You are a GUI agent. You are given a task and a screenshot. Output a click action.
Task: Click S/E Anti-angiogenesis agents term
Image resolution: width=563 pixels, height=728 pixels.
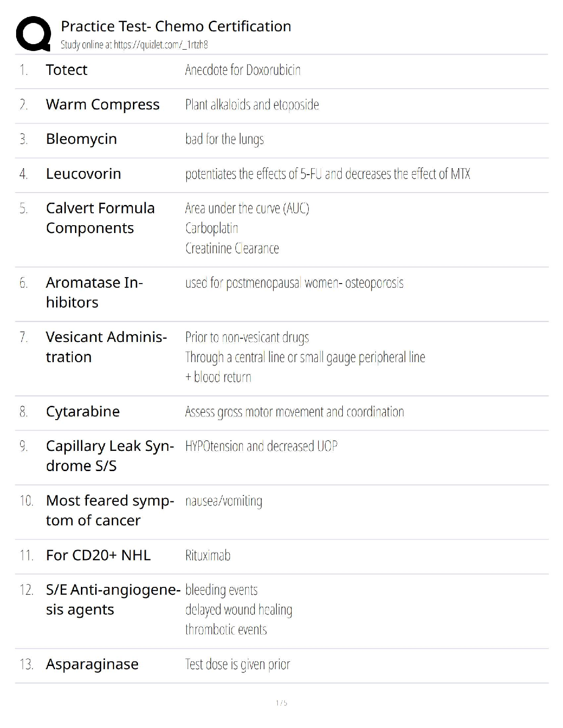point(113,599)
